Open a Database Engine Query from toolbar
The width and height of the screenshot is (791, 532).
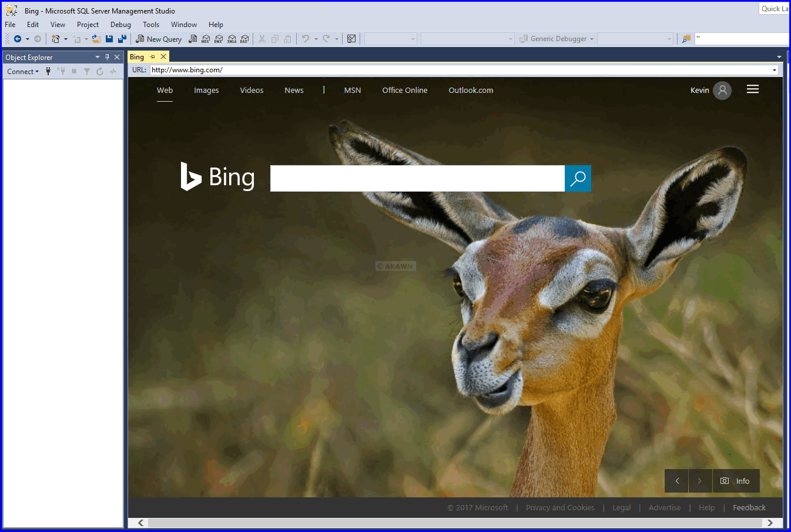pyautogui.click(x=193, y=39)
